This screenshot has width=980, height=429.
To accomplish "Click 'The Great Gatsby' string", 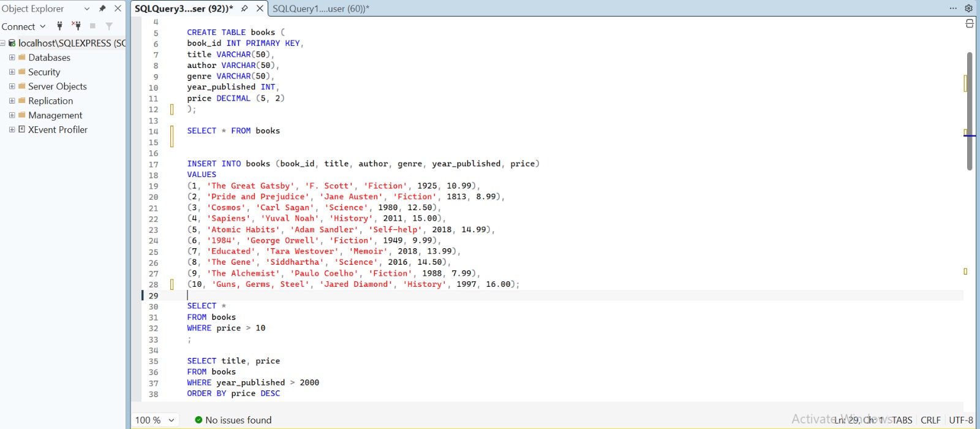I will click(251, 186).
